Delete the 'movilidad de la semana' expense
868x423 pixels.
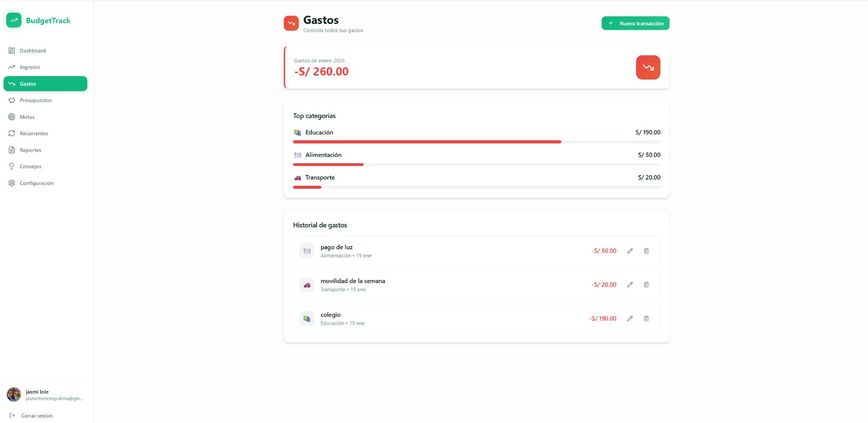[646, 285]
